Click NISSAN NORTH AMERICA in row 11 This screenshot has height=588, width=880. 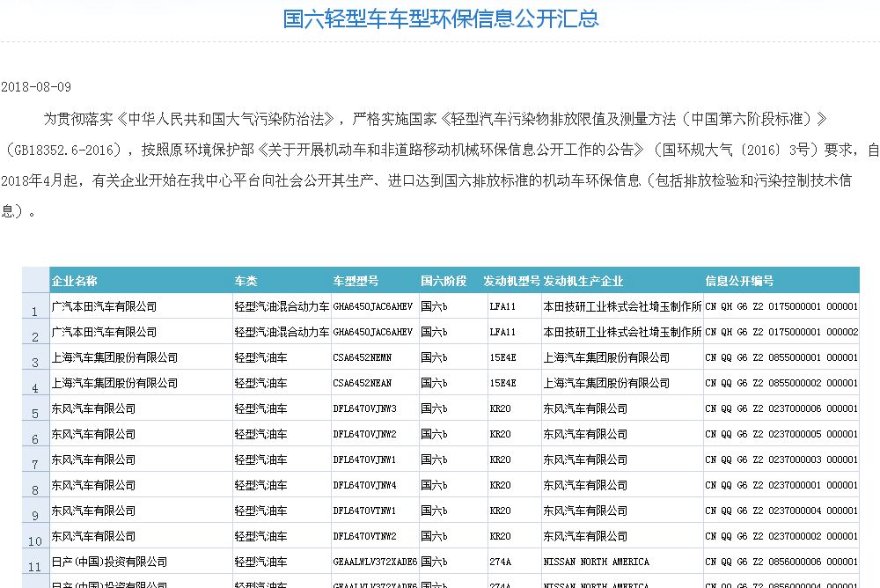point(596,562)
